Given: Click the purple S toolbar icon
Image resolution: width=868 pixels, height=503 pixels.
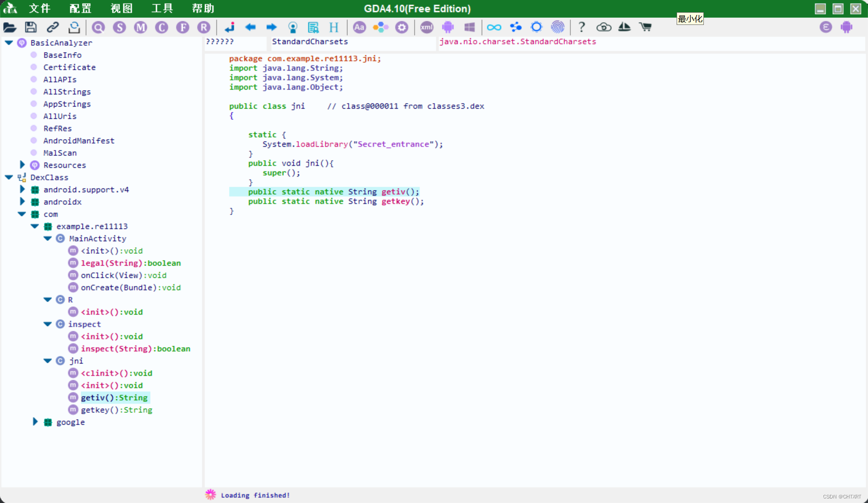Looking at the screenshot, I should (119, 27).
